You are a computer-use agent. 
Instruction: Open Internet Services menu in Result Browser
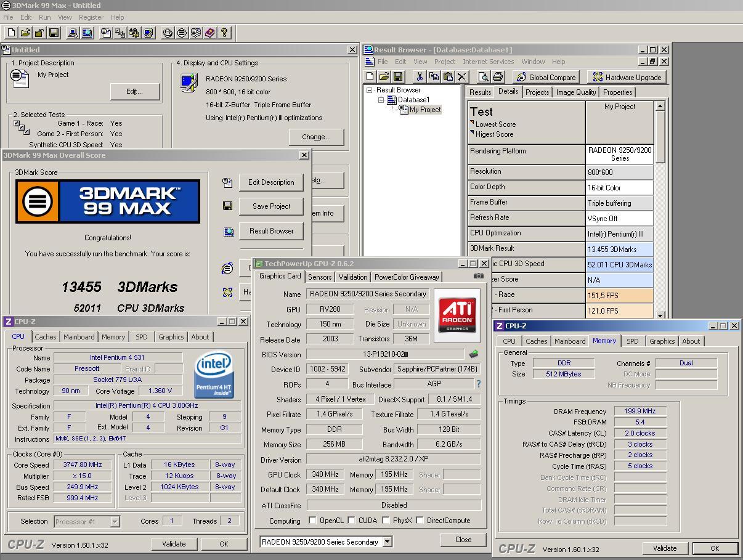pyautogui.click(x=488, y=62)
